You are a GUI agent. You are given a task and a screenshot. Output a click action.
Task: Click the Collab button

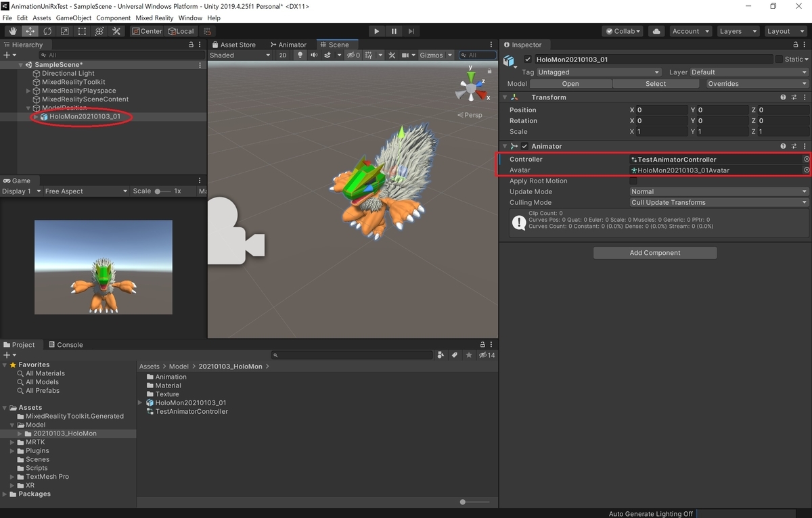pos(623,31)
